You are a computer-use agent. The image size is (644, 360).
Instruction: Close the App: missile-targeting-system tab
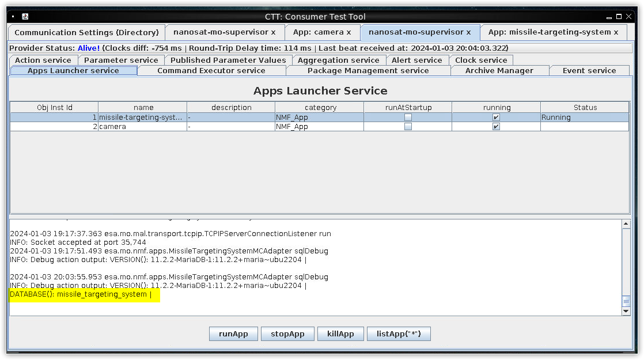pyautogui.click(x=616, y=32)
